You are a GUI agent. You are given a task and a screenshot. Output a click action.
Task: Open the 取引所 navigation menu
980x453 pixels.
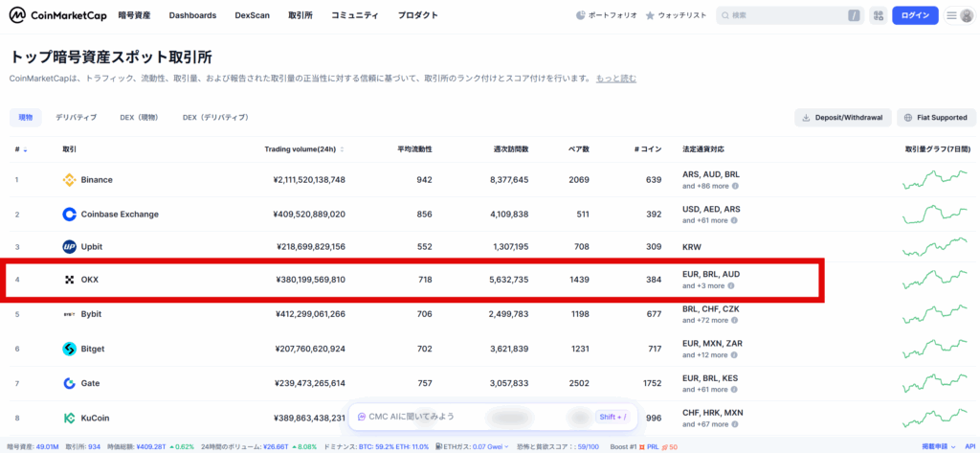[301, 15]
